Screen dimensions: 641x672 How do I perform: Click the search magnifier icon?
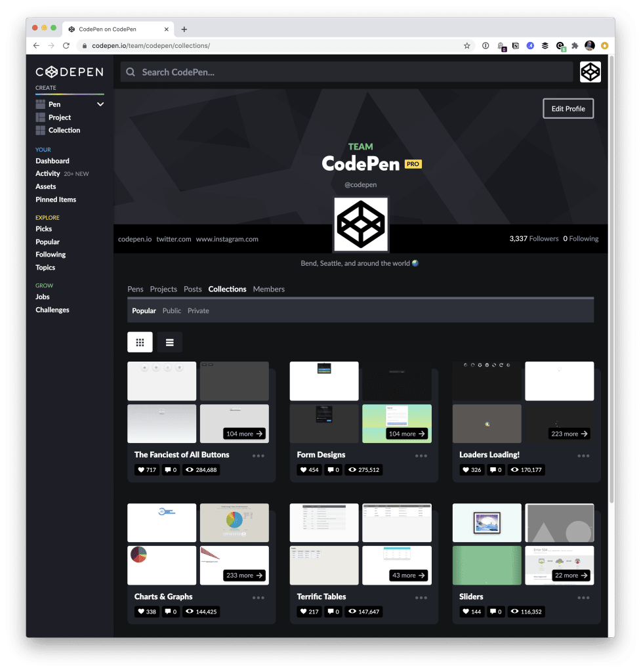(131, 72)
